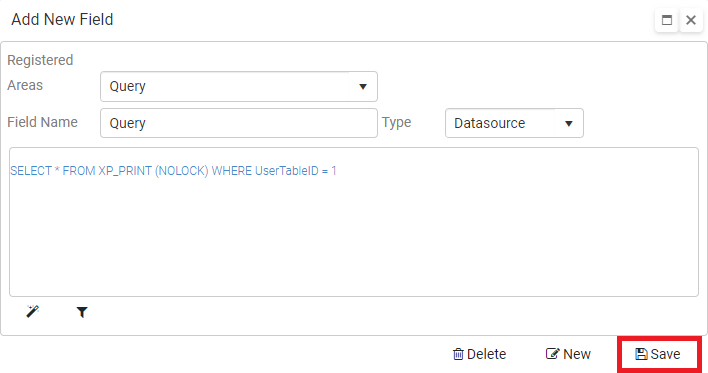Click the Field Name label
Screen dimensions: 708x373
click(42, 122)
